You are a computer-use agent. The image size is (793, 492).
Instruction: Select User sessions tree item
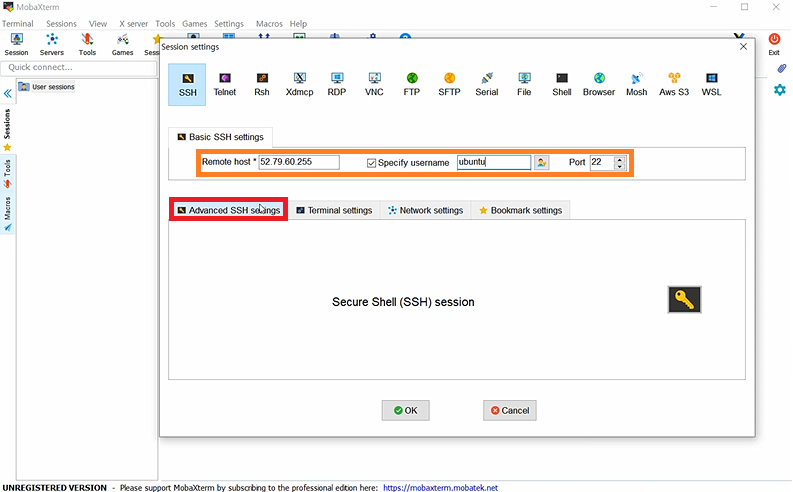[47, 86]
